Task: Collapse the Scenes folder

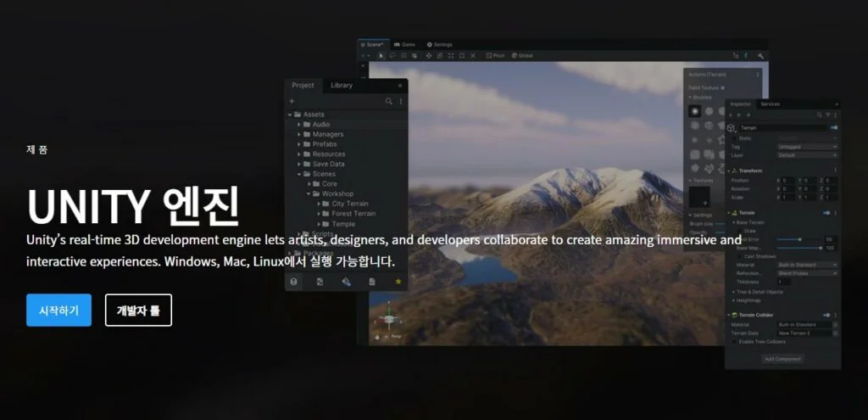Action: tap(299, 174)
